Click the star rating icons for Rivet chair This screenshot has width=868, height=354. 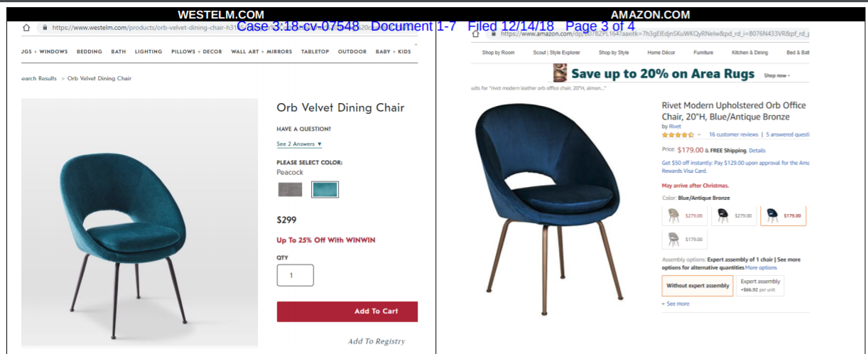click(678, 134)
